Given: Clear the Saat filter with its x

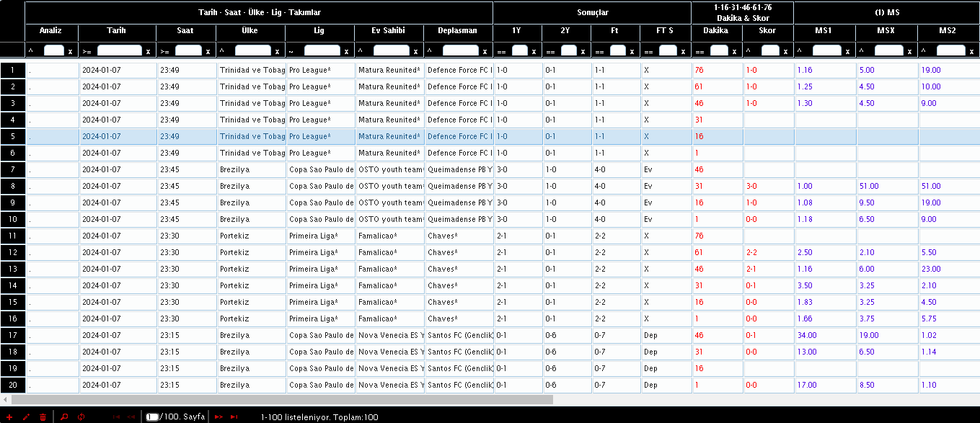Looking at the screenshot, I should [208, 51].
